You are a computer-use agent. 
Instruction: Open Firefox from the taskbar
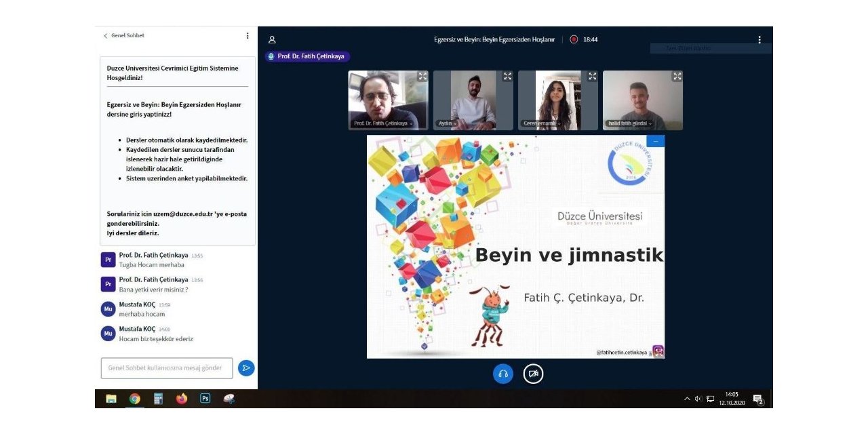[x=182, y=399]
